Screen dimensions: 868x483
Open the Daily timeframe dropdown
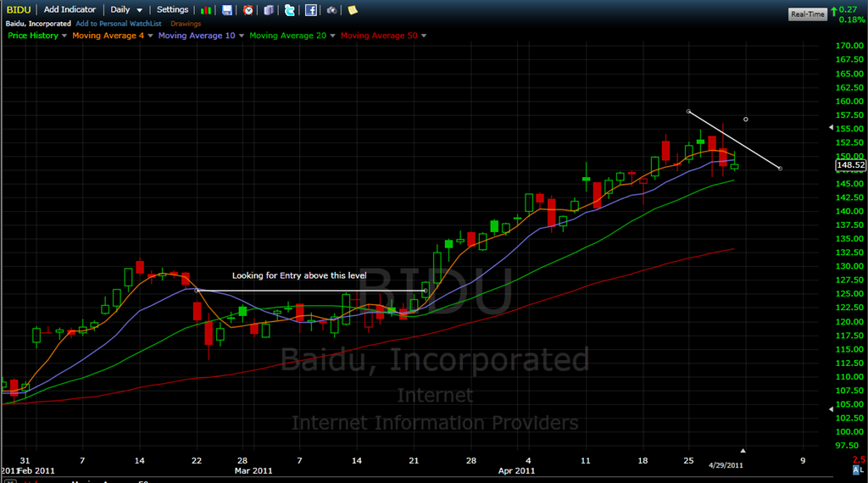pyautogui.click(x=126, y=9)
